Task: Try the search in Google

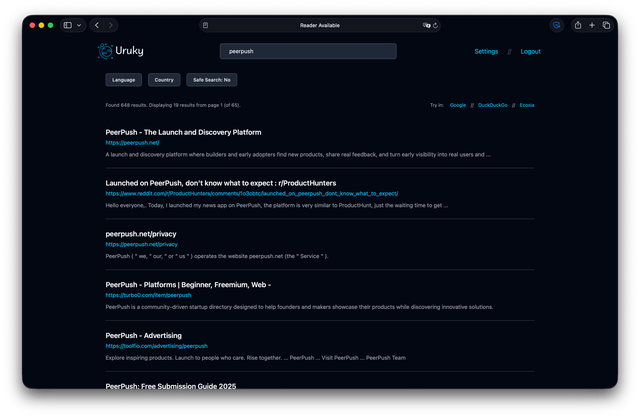Action: (458, 105)
